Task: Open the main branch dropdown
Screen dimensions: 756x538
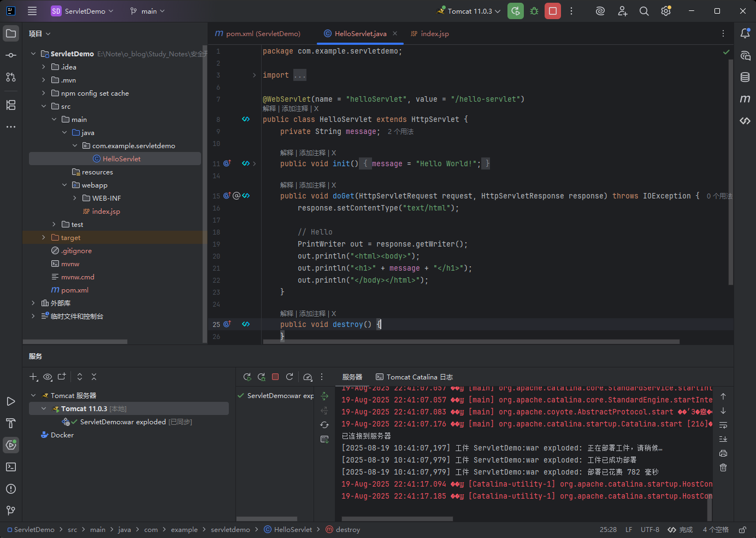Action: (147, 11)
